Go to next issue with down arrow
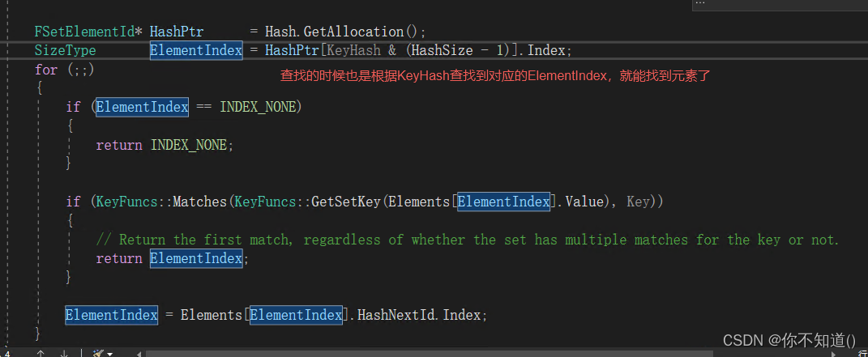 64,353
